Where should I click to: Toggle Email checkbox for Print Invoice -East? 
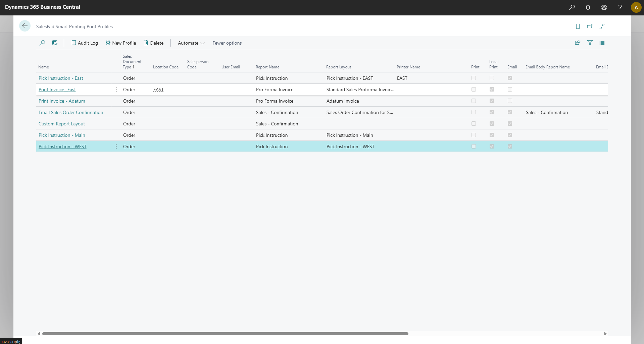click(x=510, y=90)
